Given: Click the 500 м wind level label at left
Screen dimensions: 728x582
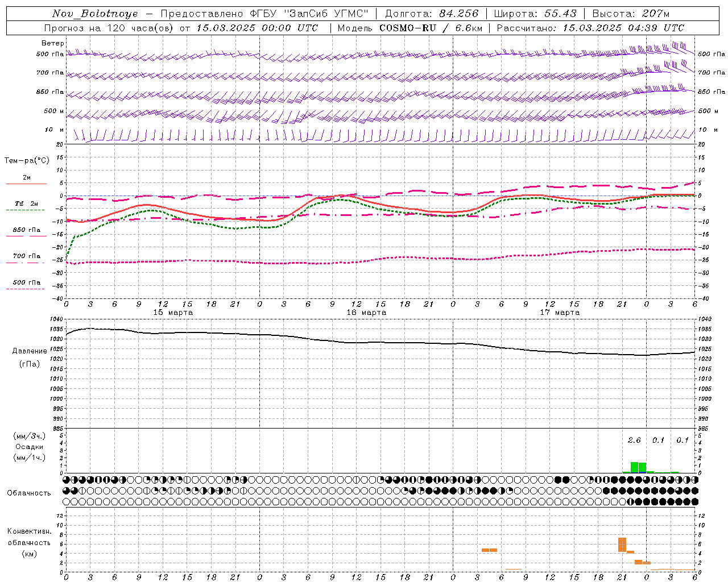Looking at the screenshot, I should pos(54,111).
